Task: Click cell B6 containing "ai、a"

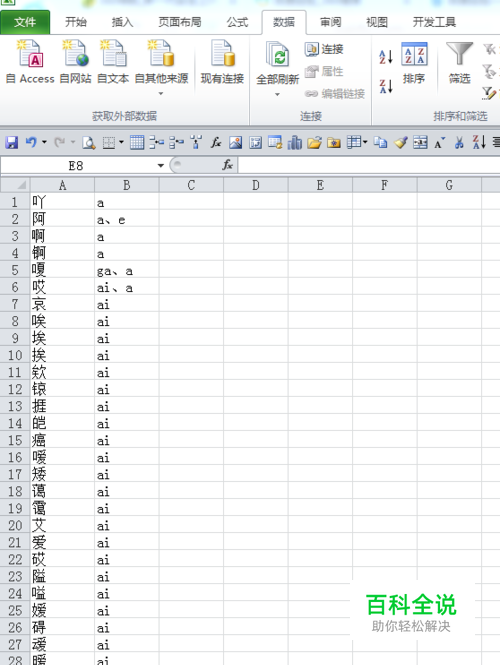Action: point(127,287)
